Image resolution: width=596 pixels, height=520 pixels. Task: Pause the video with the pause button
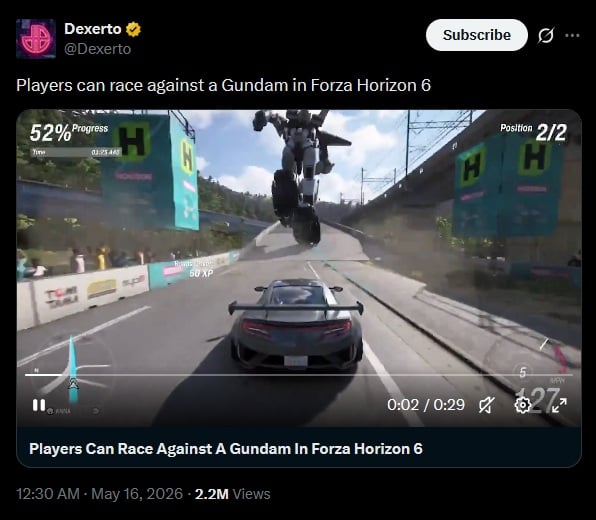39,405
